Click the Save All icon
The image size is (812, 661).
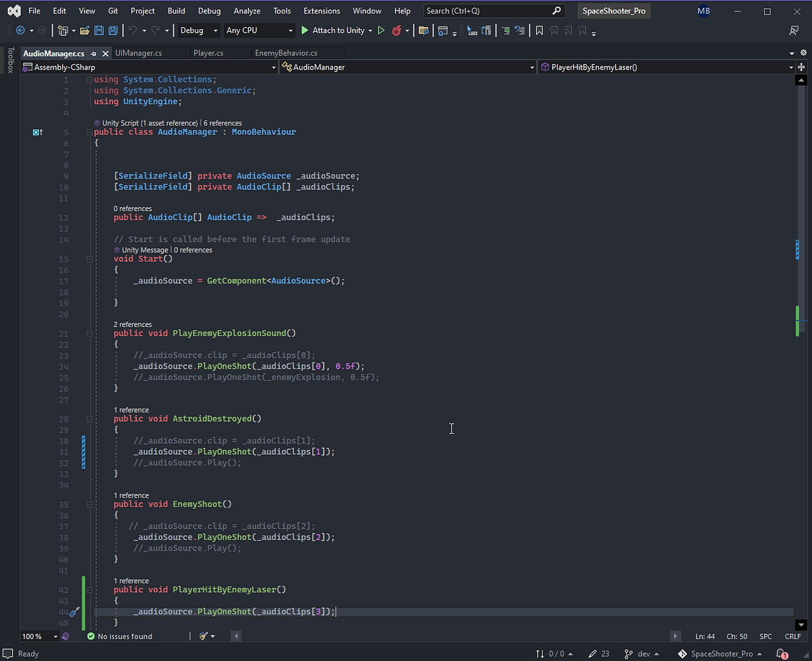[x=113, y=30]
